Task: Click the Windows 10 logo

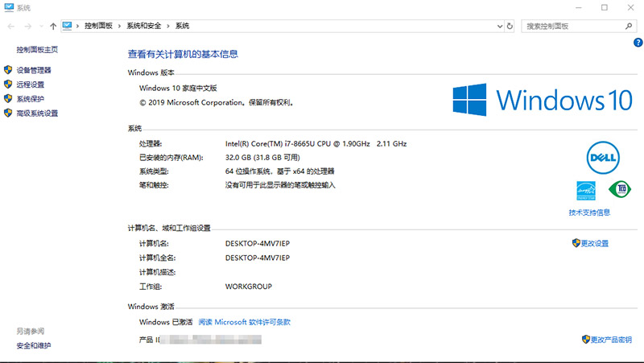Action: 543,100
